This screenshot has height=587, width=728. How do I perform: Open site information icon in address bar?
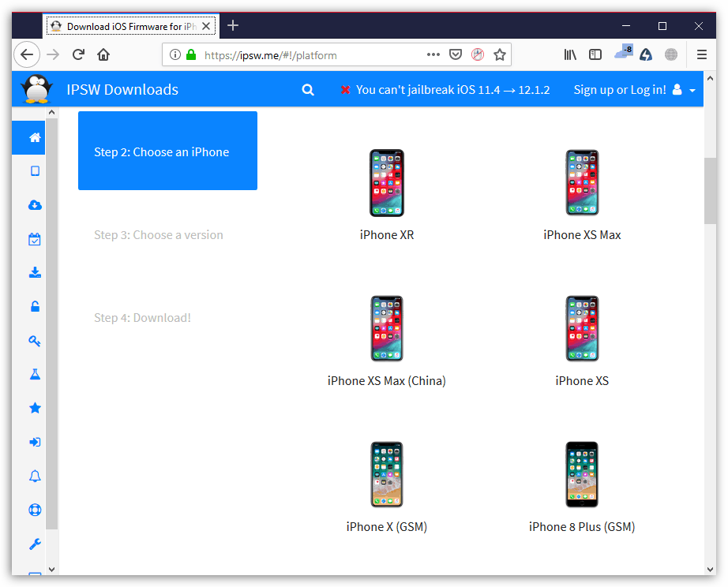(175, 54)
